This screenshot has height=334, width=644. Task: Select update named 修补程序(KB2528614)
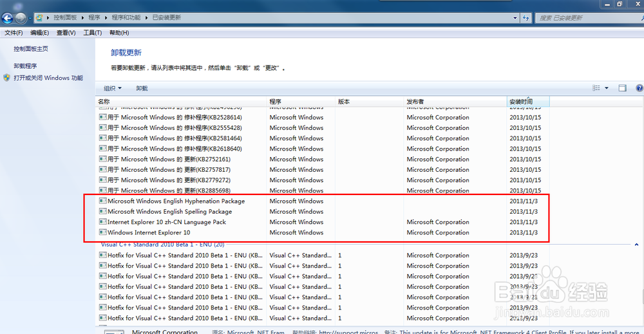coord(175,117)
